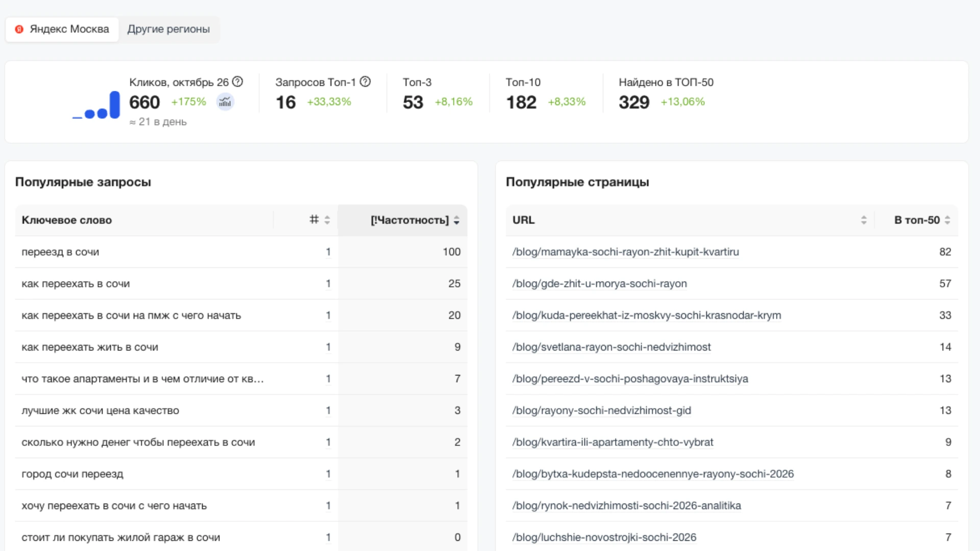Click the frequency value 100

click(x=451, y=252)
